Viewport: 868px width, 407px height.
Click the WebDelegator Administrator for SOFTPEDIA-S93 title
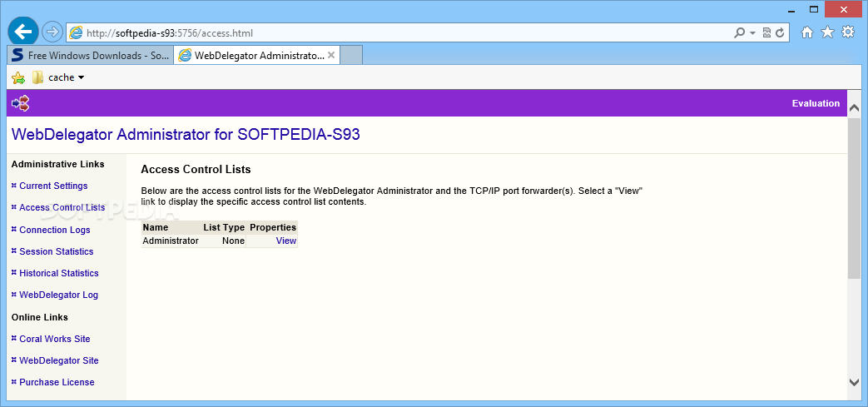click(186, 135)
